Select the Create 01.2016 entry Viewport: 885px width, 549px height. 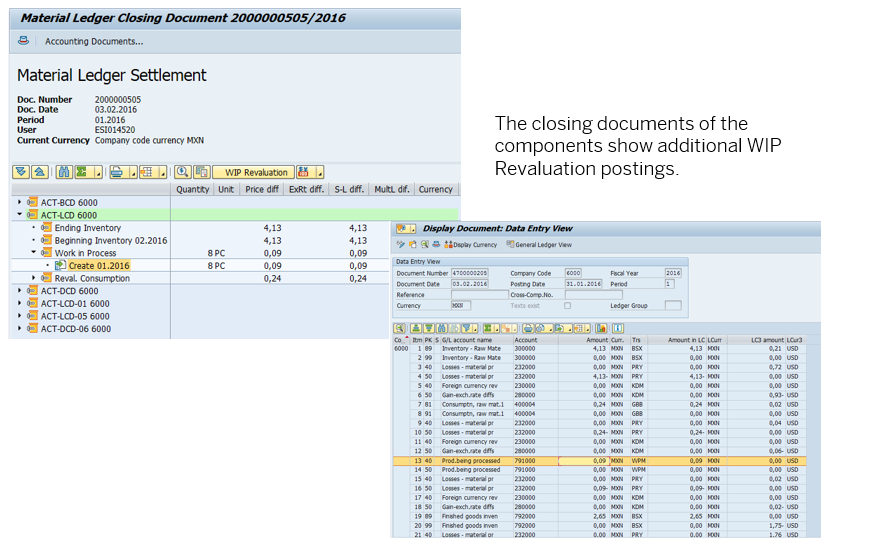pyautogui.click(x=99, y=265)
